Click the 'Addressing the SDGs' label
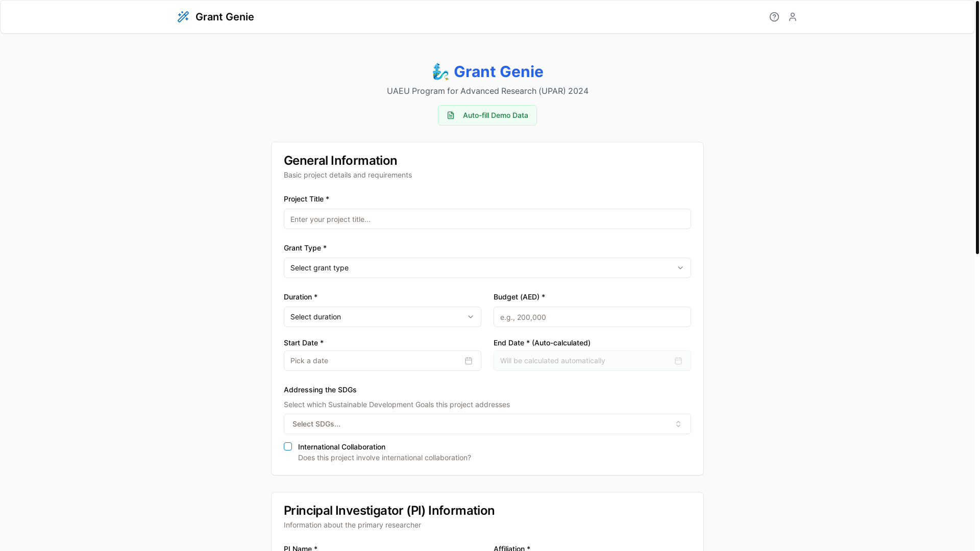 tap(320, 390)
